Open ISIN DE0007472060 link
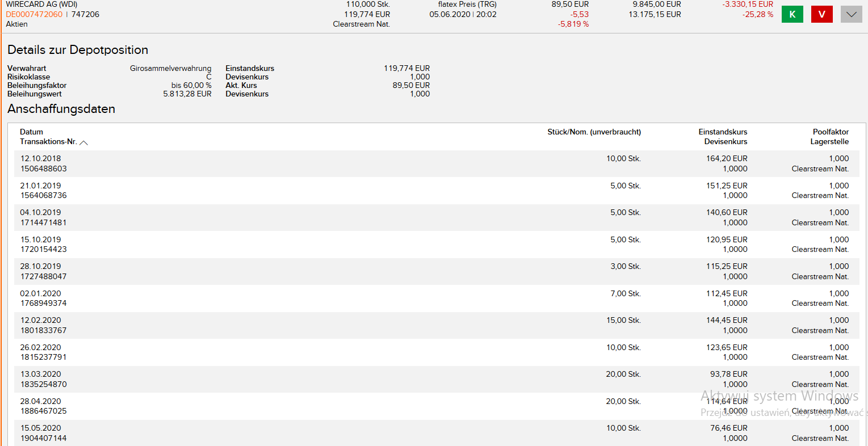 (34, 14)
